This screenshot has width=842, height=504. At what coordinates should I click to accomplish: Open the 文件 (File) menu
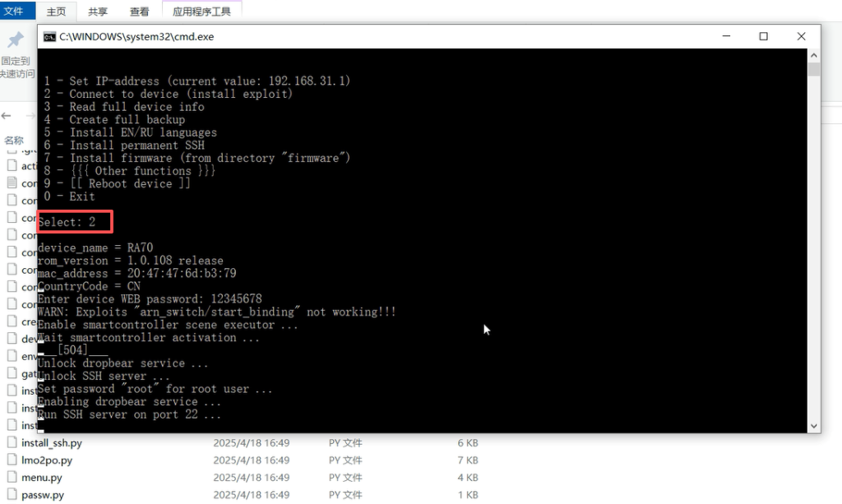point(14,12)
